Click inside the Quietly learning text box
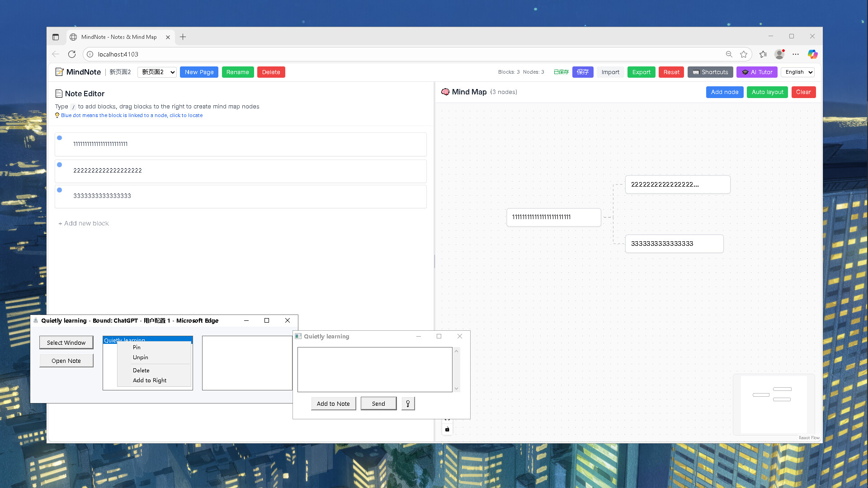 374,369
